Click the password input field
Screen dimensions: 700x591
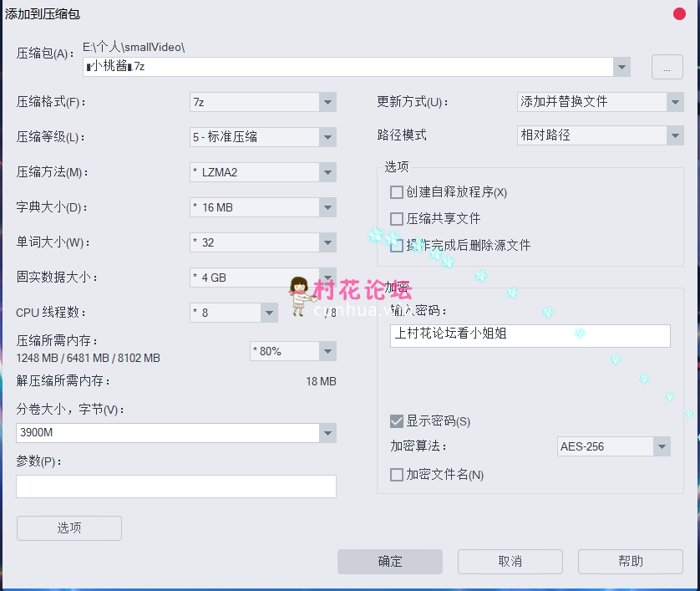click(x=530, y=335)
